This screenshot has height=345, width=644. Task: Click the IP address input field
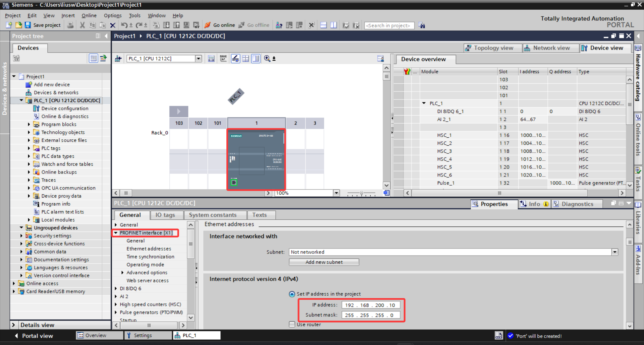click(371, 305)
